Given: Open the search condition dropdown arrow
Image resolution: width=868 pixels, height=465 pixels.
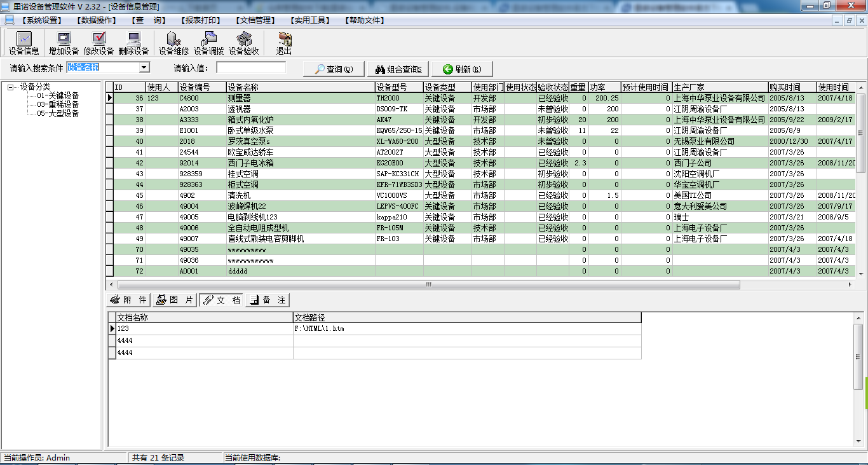Looking at the screenshot, I should click(x=144, y=67).
